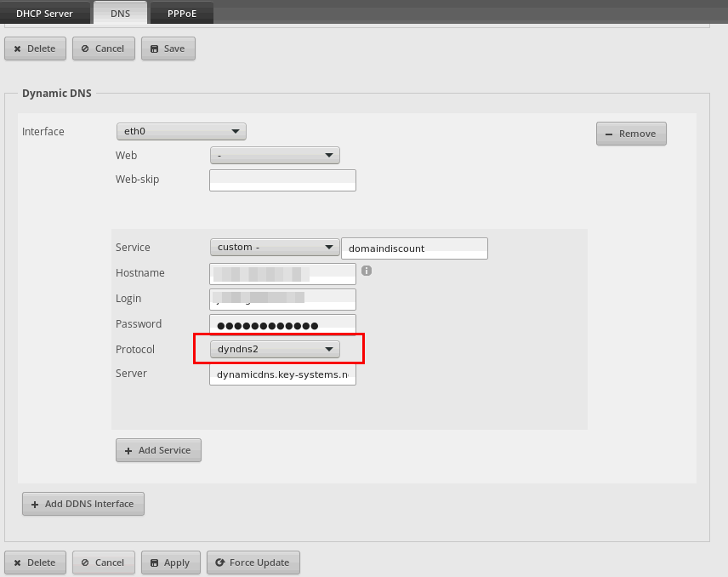Click the domaindiscount service name field

(414, 249)
